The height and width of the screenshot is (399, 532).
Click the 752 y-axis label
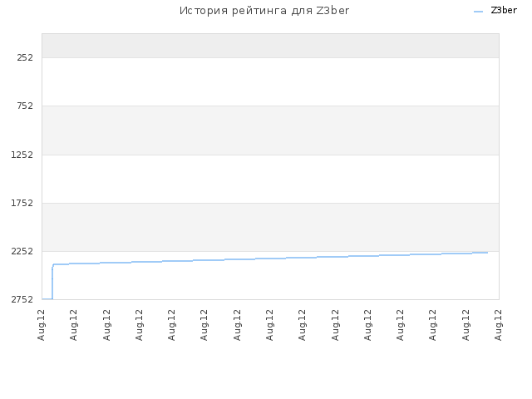click(x=25, y=106)
